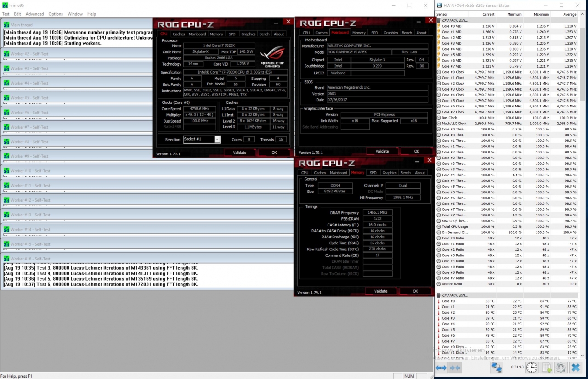Viewport: 588px width, 379px height.
Task: Select the Worker #2 Self-Test window title
Action: click(x=29, y=54)
